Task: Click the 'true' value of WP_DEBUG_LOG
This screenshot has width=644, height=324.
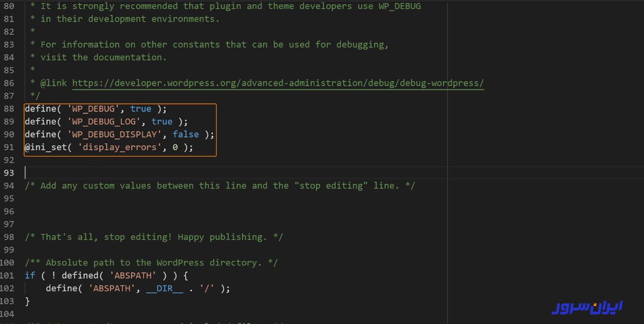Action: [x=162, y=122]
